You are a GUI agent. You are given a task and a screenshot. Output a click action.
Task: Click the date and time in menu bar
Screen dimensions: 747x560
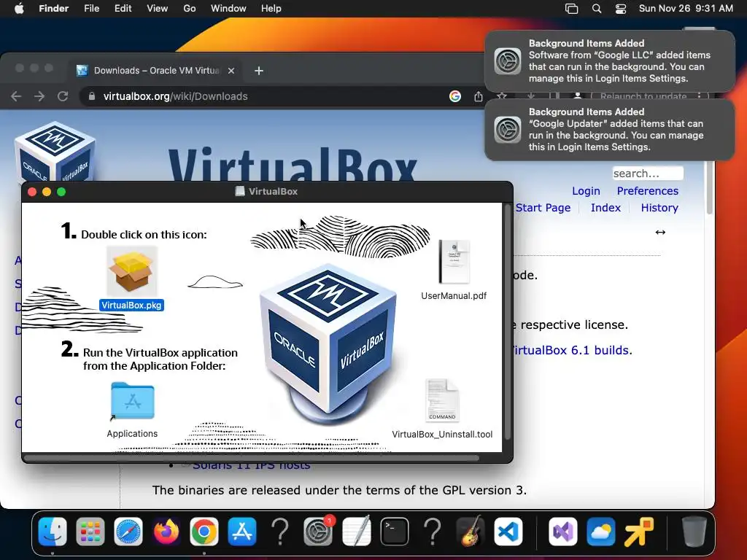point(686,9)
